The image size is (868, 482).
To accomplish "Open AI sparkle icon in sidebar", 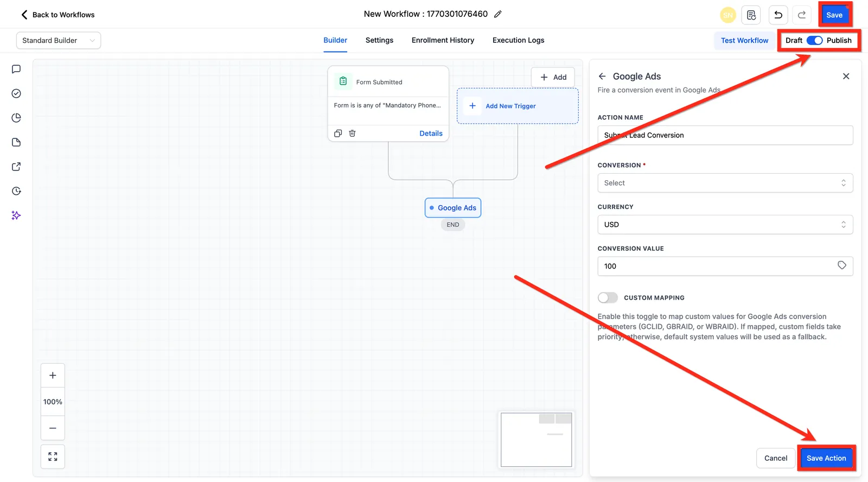I will 16,215.
